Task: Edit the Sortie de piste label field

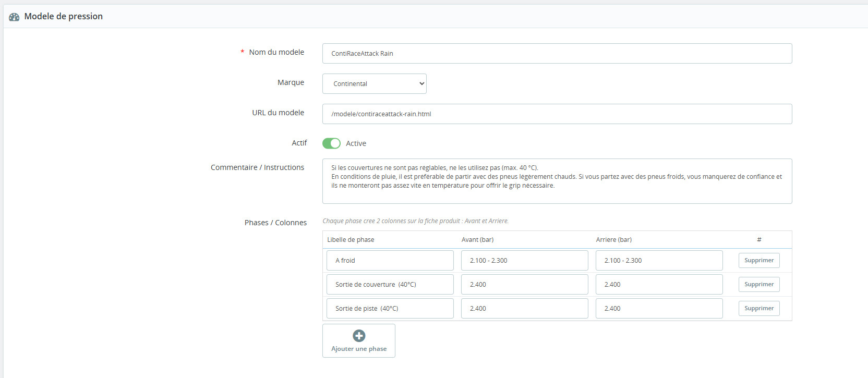Action: tap(390, 309)
